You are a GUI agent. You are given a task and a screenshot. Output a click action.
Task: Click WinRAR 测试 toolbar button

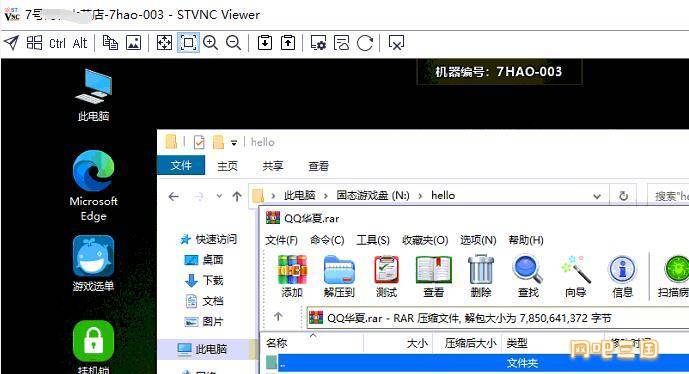tap(386, 277)
